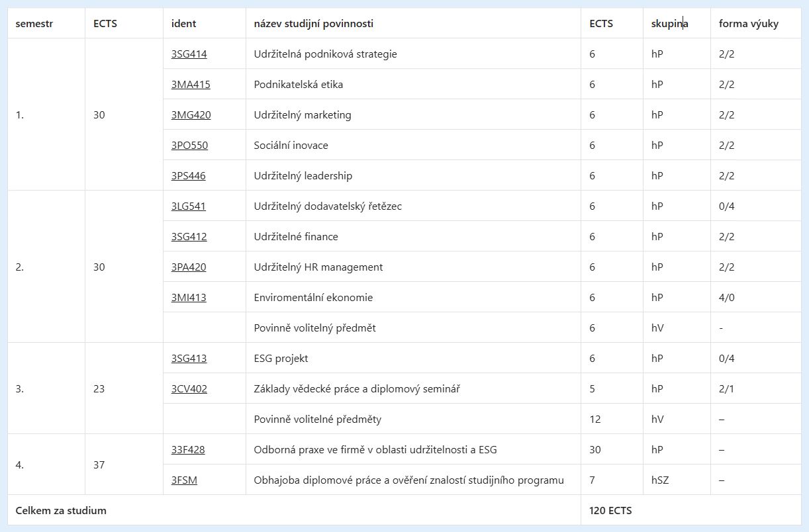The height and width of the screenshot is (532, 809).
Task: Select 'Udržitelný leadership' course name
Action: pos(303,176)
